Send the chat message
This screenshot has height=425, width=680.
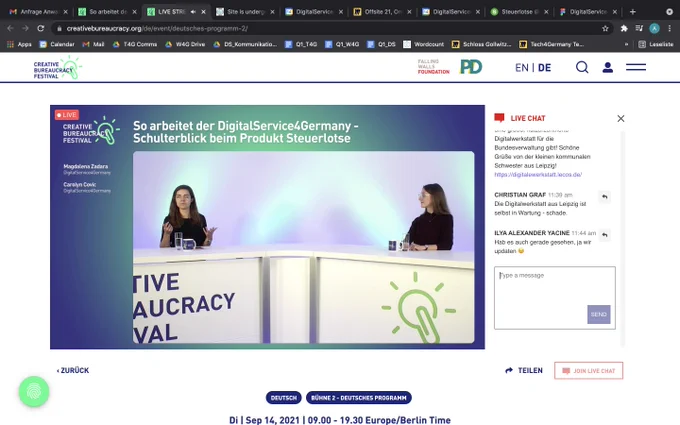pyautogui.click(x=598, y=314)
